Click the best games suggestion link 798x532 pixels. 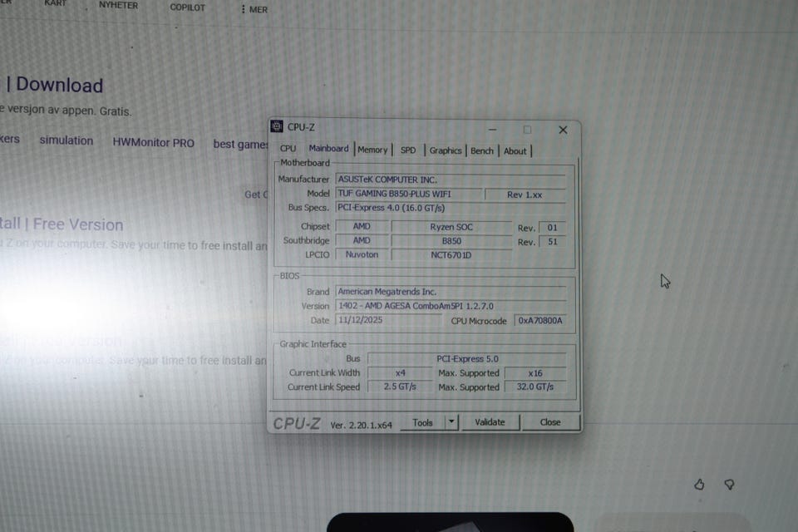[241, 144]
